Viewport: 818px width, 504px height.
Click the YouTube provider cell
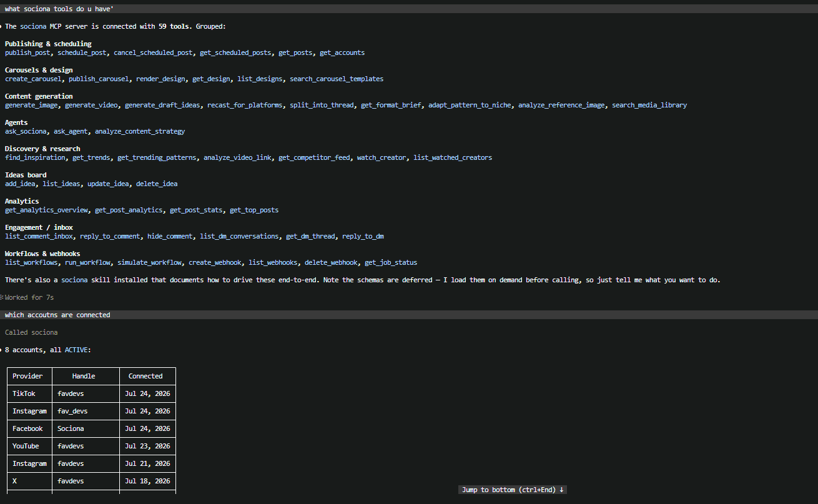pos(29,446)
